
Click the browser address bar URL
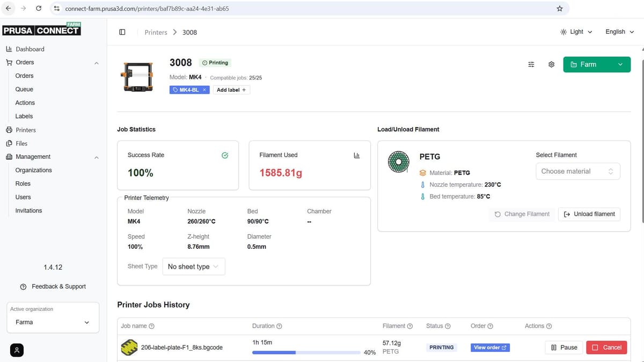pos(147,9)
